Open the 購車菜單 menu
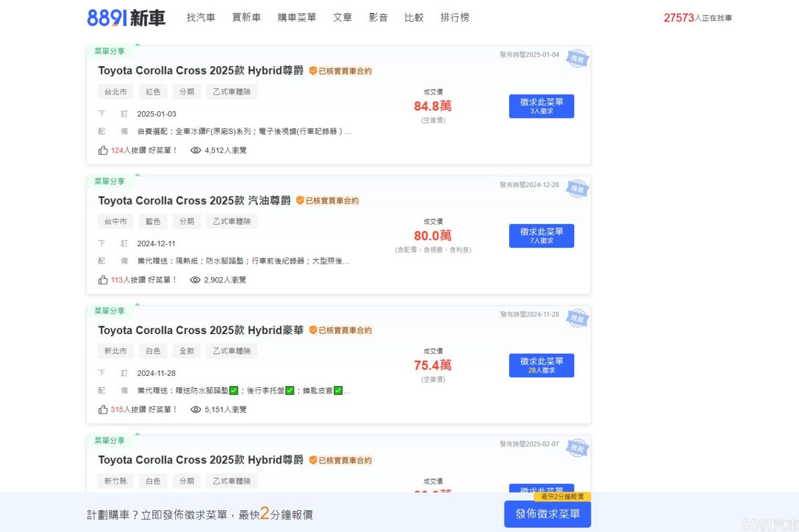The image size is (799, 532). [297, 18]
